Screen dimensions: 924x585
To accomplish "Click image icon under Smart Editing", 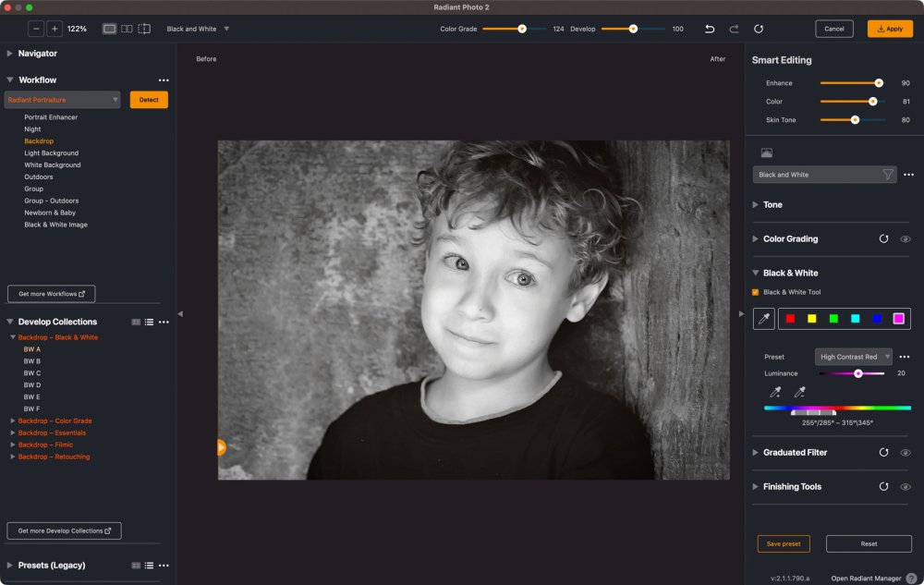I will (x=767, y=153).
